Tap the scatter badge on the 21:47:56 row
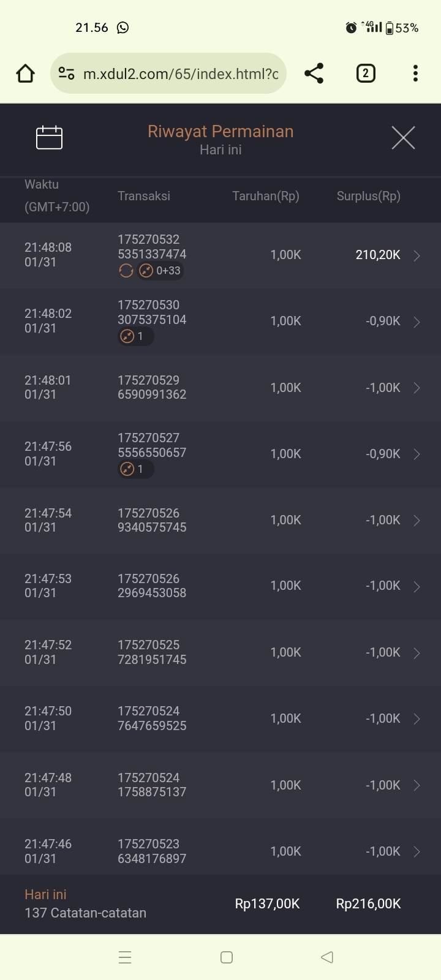 pyautogui.click(x=135, y=469)
